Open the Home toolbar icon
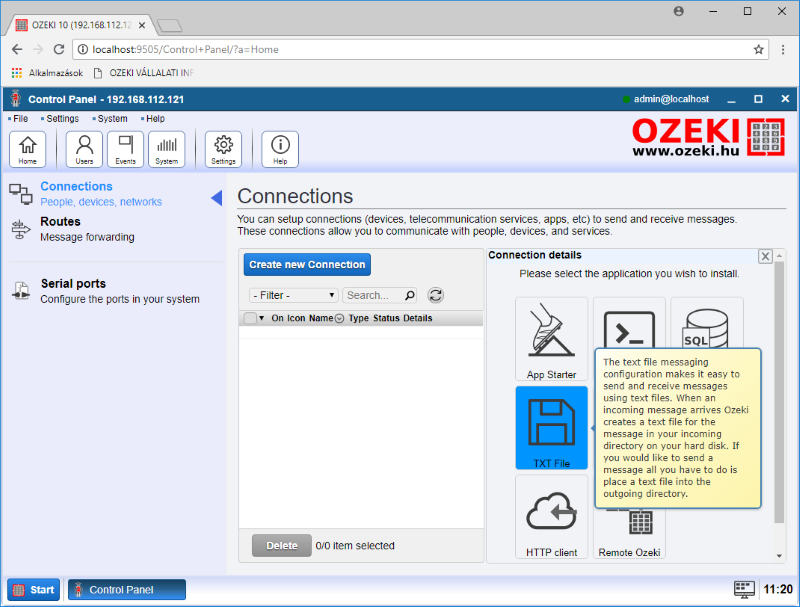 (28, 149)
